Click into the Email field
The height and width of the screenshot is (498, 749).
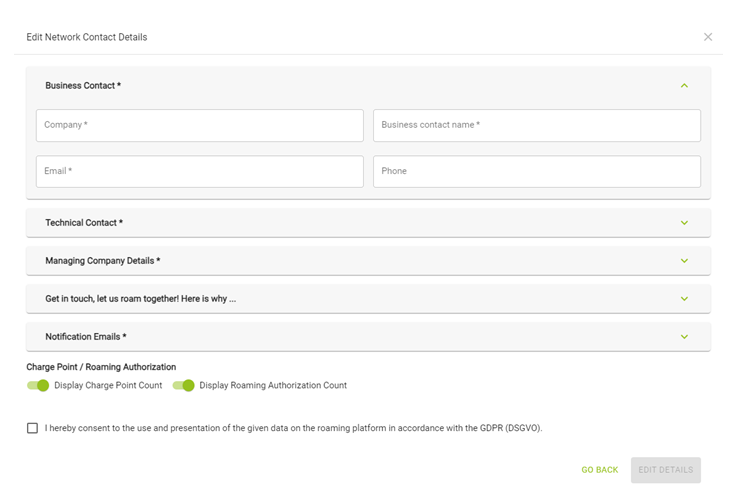(200, 171)
